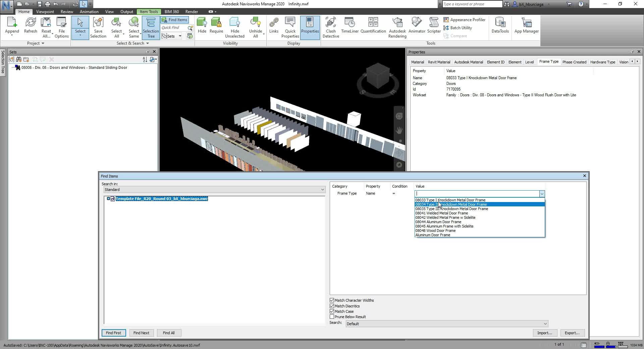This screenshot has height=349, width=644.
Task: Choose 08041 Welded Metal Door Frame
Action: point(480,213)
